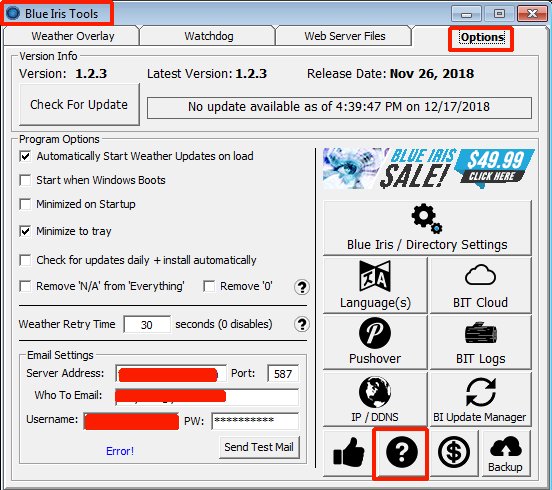Switch to the Web Server Files tab
Screen dimensions: 552x490
click(344, 36)
